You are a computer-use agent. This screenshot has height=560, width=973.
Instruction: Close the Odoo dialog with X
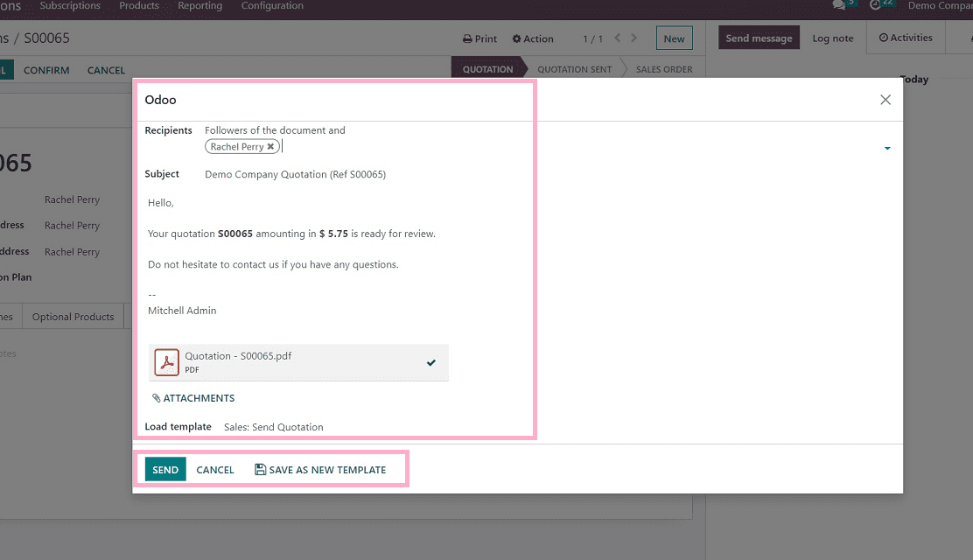click(x=885, y=100)
